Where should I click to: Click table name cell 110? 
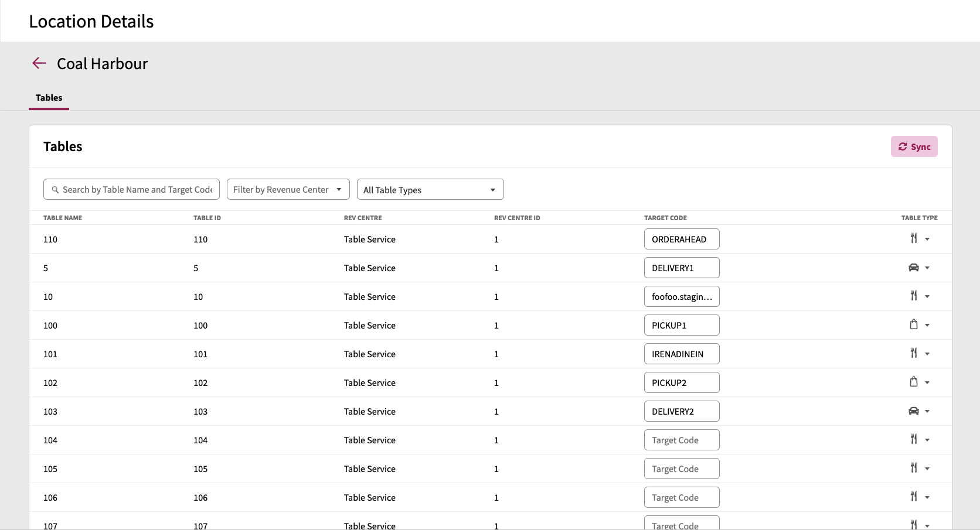(50, 239)
